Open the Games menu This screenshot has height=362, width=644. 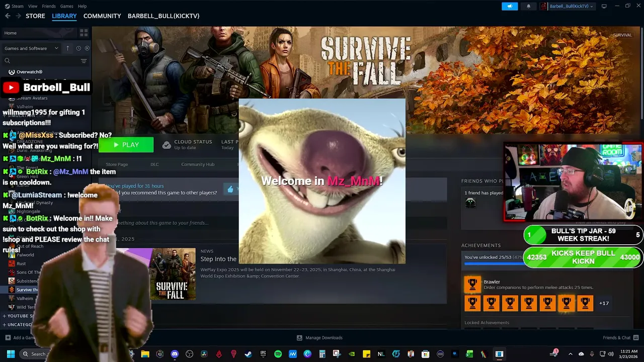click(66, 6)
